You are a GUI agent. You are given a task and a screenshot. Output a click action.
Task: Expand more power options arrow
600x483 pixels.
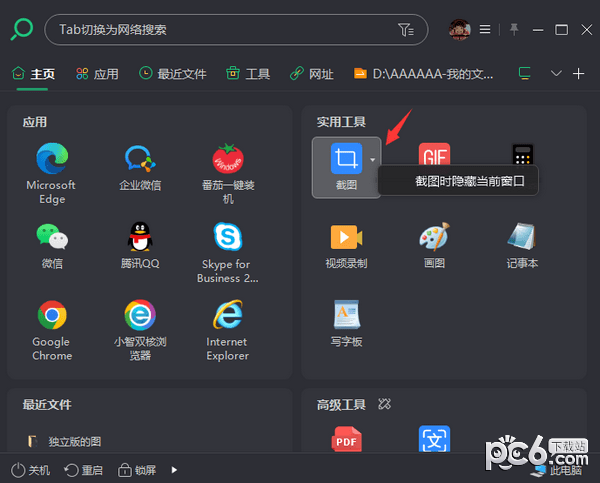coord(174,470)
